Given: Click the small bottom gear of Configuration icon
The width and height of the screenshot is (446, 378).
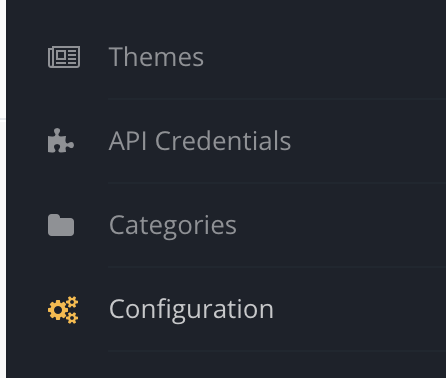Looking at the screenshot, I should [x=72, y=318].
